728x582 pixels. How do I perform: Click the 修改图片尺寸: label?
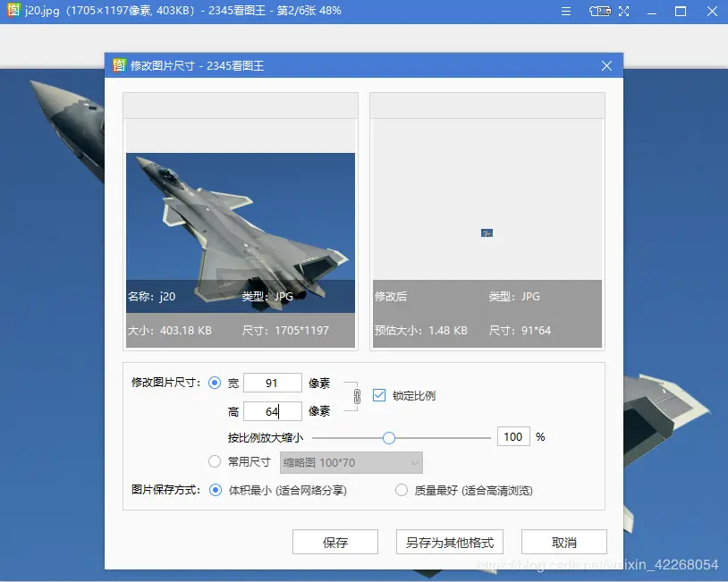coord(166,383)
